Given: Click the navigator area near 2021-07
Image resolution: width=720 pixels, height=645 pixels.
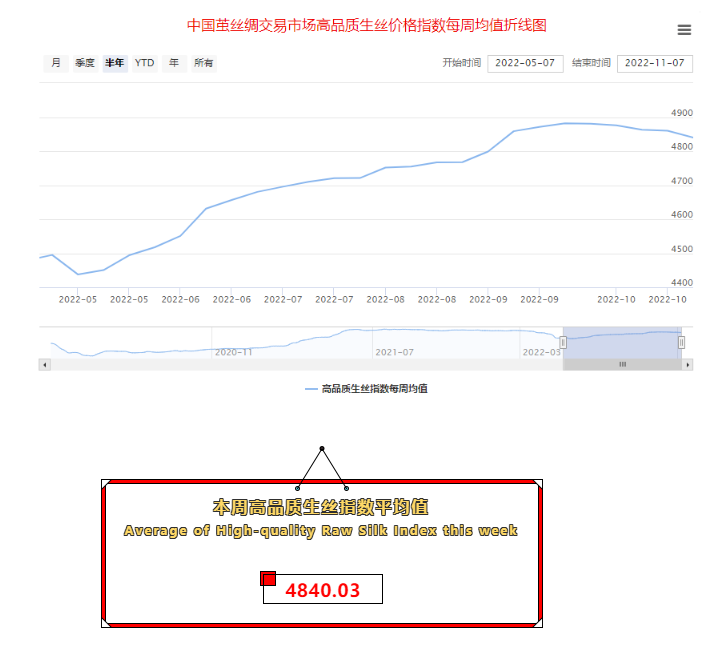Looking at the screenshot, I should (x=394, y=342).
